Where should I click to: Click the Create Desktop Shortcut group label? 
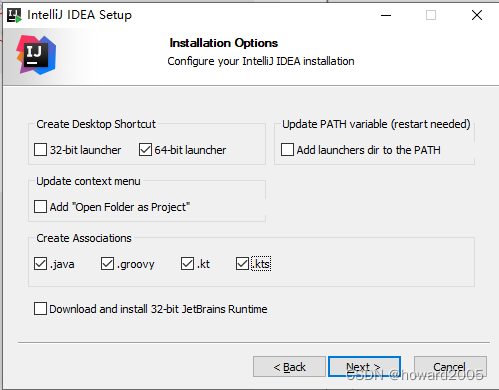96,124
